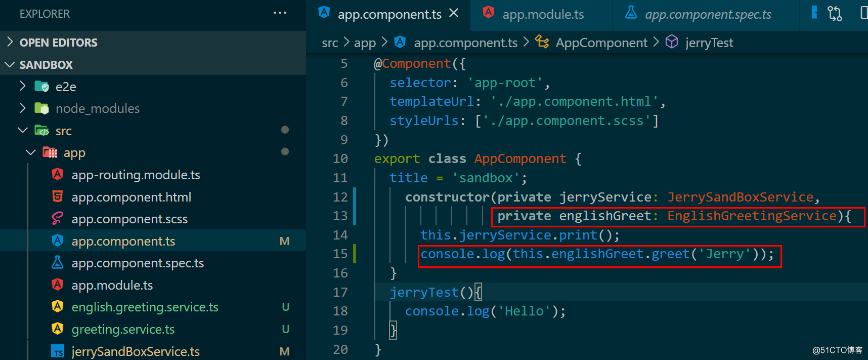Viewport: 868px width, 360px height.
Task: Click the Angular icon on app.module.ts tab
Action: (x=488, y=13)
